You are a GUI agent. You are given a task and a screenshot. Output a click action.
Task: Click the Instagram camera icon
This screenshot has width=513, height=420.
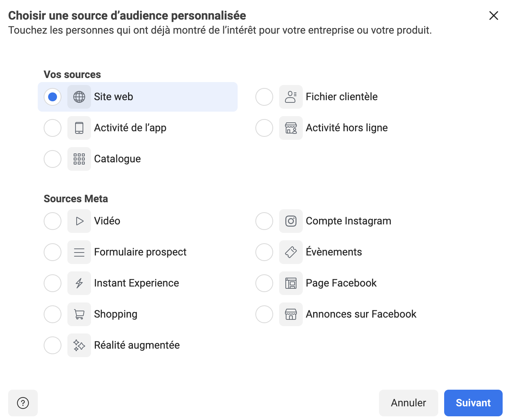(x=291, y=221)
